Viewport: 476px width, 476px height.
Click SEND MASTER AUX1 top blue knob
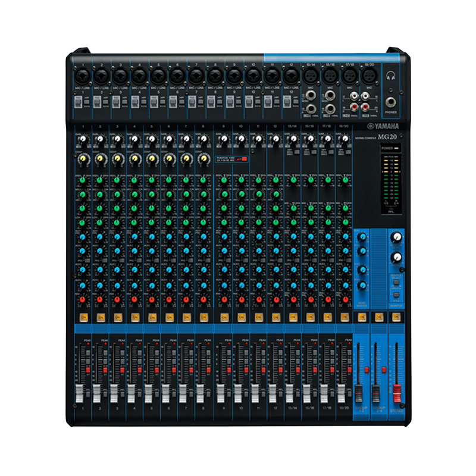point(362,237)
